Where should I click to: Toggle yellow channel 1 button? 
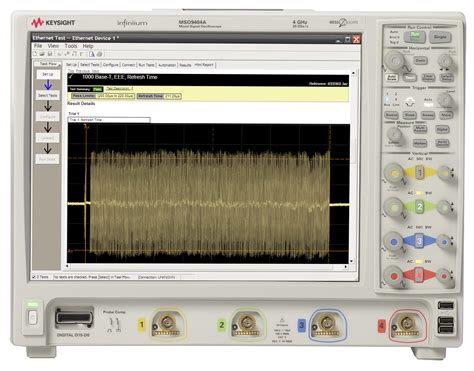pos(420,173)
